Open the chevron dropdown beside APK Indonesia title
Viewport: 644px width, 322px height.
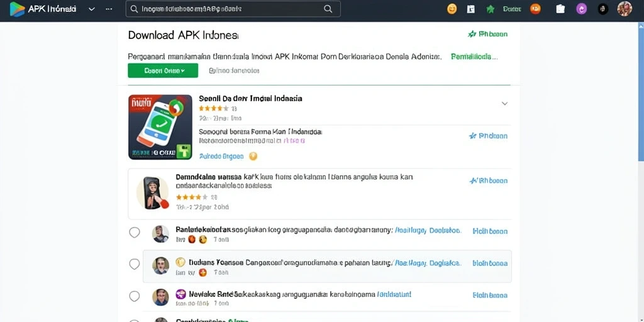(x=92, y=9)
